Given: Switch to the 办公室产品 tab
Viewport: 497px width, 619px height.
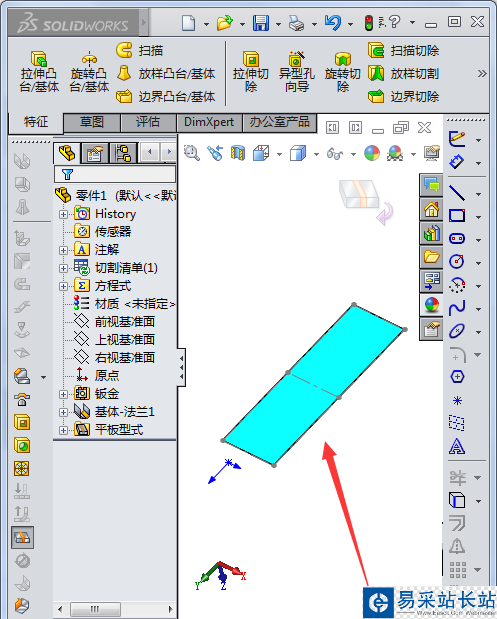Looking at the screenshot, I should coord(279,122).
